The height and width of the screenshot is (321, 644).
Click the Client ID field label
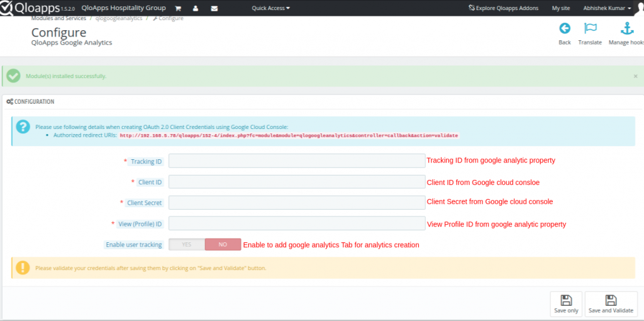tap(150, 182)
